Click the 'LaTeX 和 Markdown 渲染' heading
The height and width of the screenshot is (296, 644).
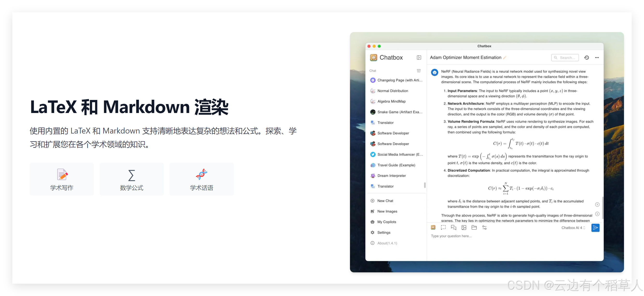click(x=129, y=107)
